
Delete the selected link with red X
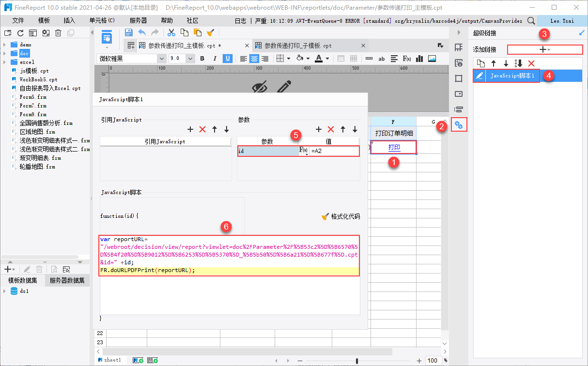tap(531, 63)
